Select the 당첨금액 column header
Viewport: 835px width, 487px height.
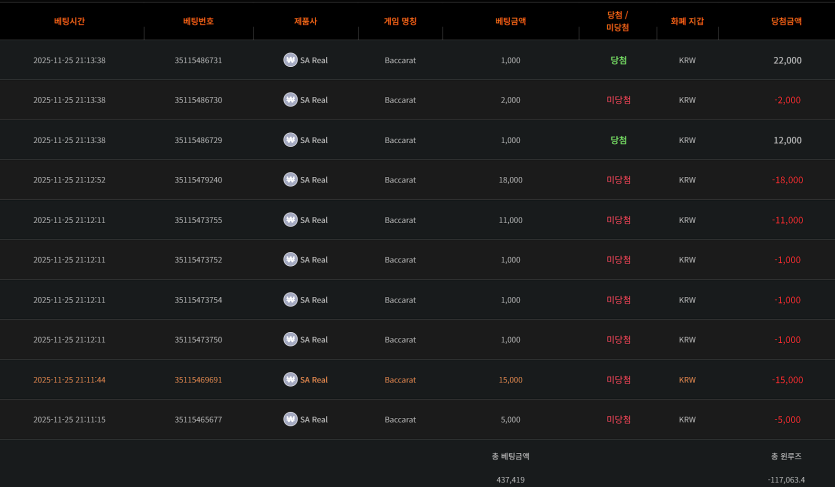(787, 20)
